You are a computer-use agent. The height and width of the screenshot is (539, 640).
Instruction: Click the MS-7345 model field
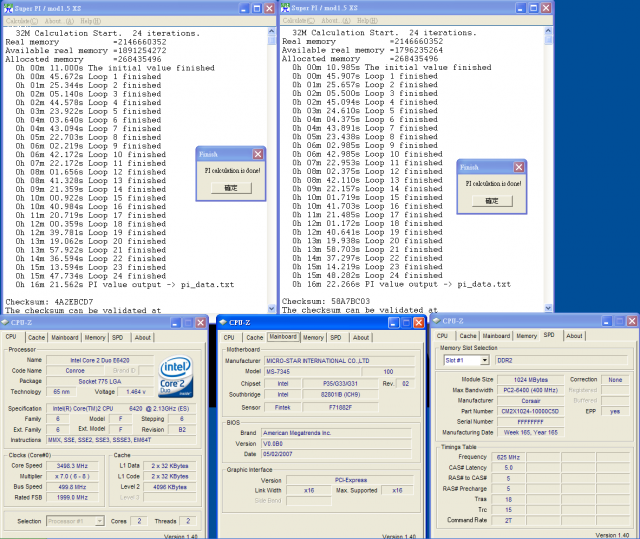point(312,372)
